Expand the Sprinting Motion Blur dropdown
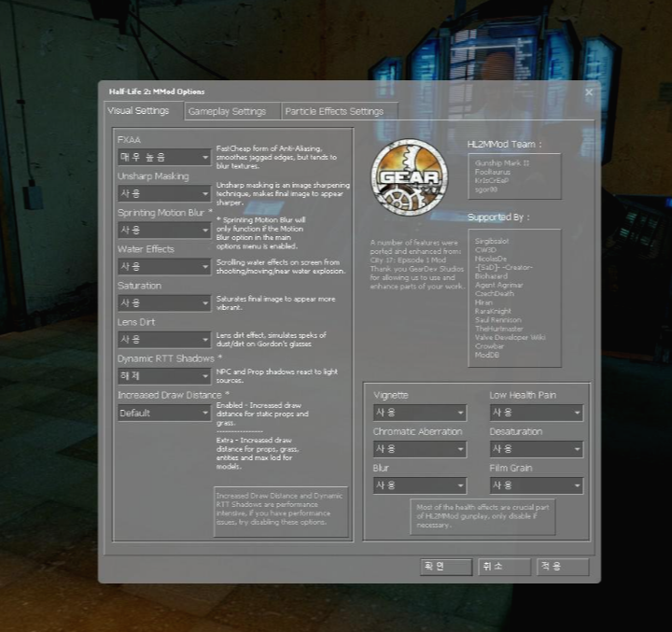Viewport: 672px width, 632px height. 164,231
